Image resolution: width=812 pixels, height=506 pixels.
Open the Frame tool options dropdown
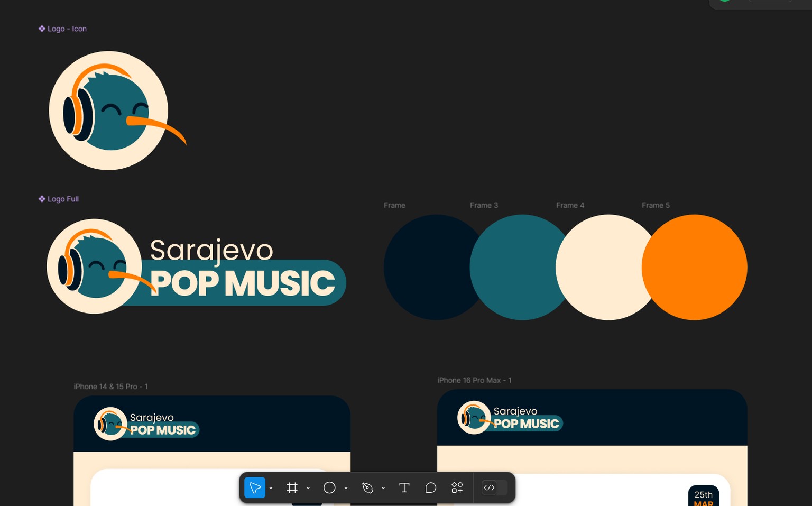point(308,488)
